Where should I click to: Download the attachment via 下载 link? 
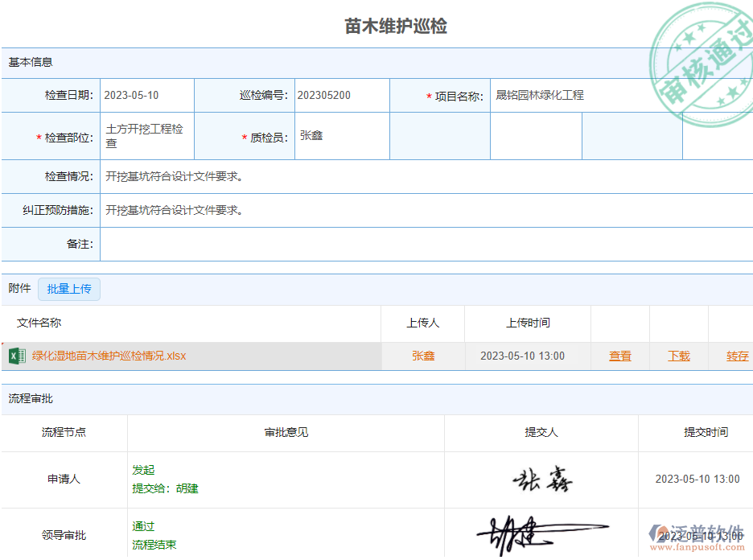[678, 356]
